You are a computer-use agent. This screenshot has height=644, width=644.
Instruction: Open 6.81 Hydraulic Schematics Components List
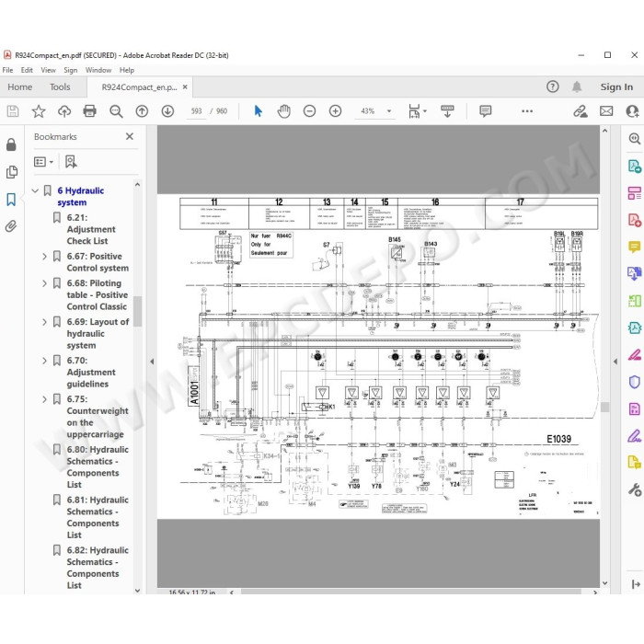(x=98, y=517)
